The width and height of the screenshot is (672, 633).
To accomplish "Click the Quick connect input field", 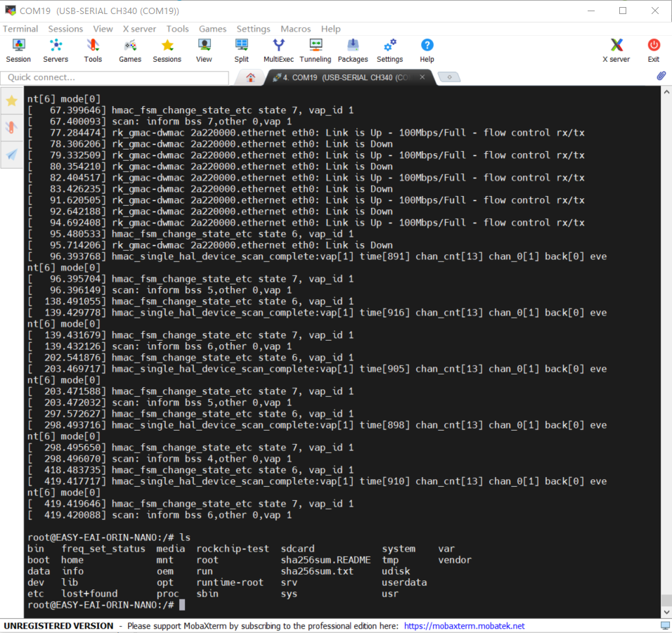I will coord(115,77).
